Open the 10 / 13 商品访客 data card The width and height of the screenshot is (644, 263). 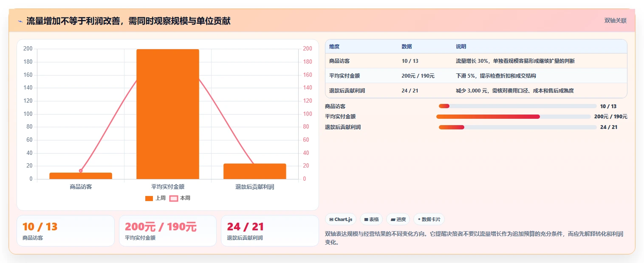point(65,231)
